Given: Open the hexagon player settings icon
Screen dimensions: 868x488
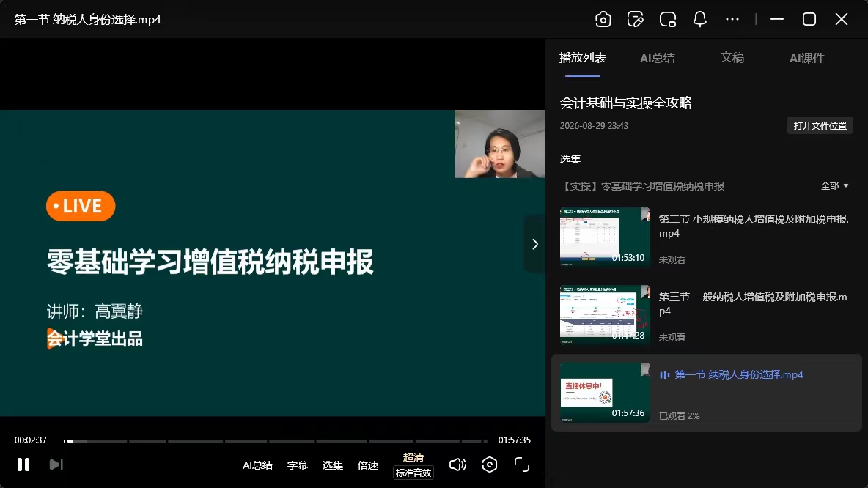Looking at the screenshot, I should [x=490, y=465].
